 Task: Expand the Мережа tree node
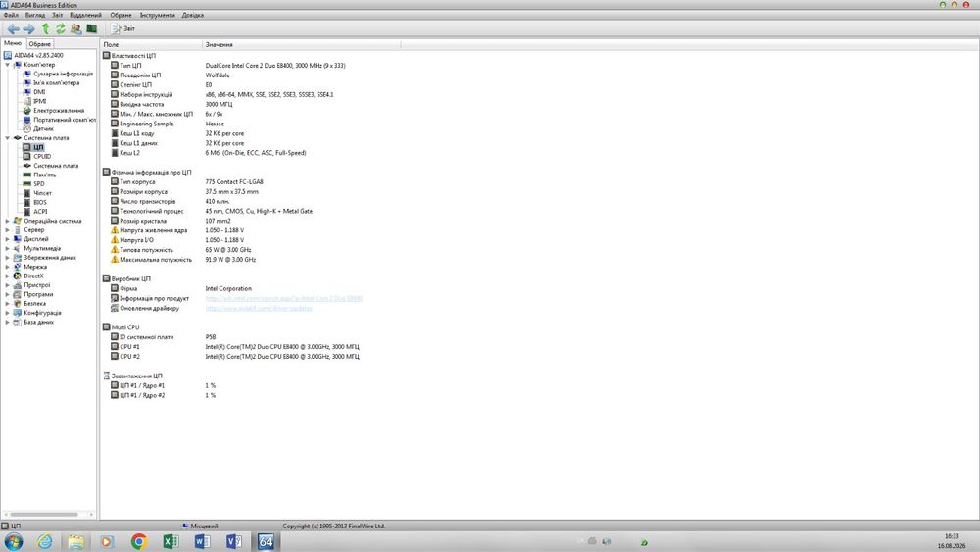[8, 267]
